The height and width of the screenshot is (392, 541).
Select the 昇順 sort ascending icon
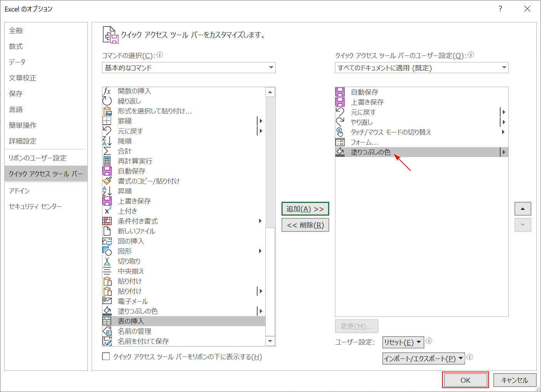click(107, 191)
